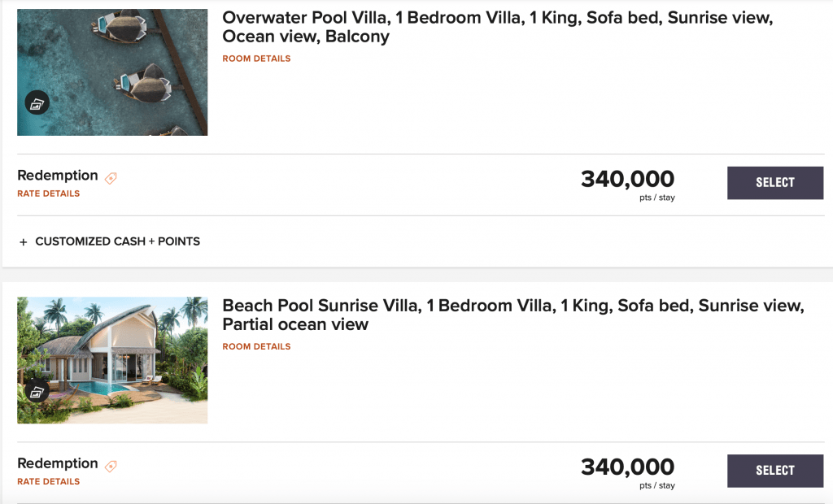Open Rate Details under Beach villa Redemption
Screen dimensions: 833x504
pos(48,481)
